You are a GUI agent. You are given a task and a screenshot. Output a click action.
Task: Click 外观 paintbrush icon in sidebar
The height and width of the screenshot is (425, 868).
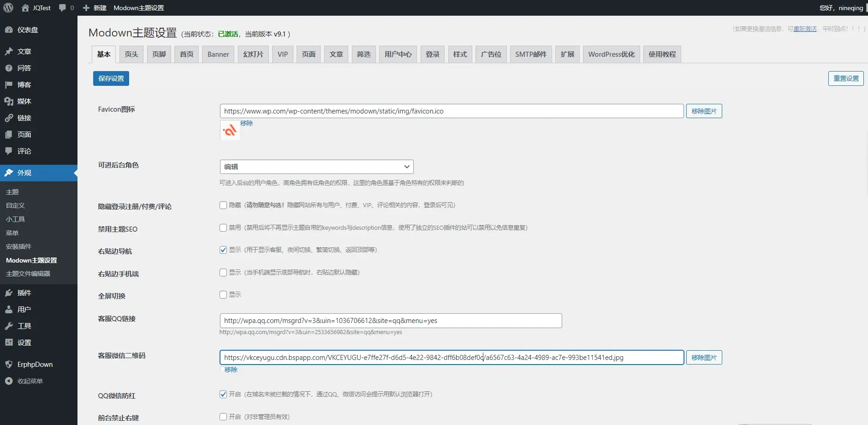point(9,173)
